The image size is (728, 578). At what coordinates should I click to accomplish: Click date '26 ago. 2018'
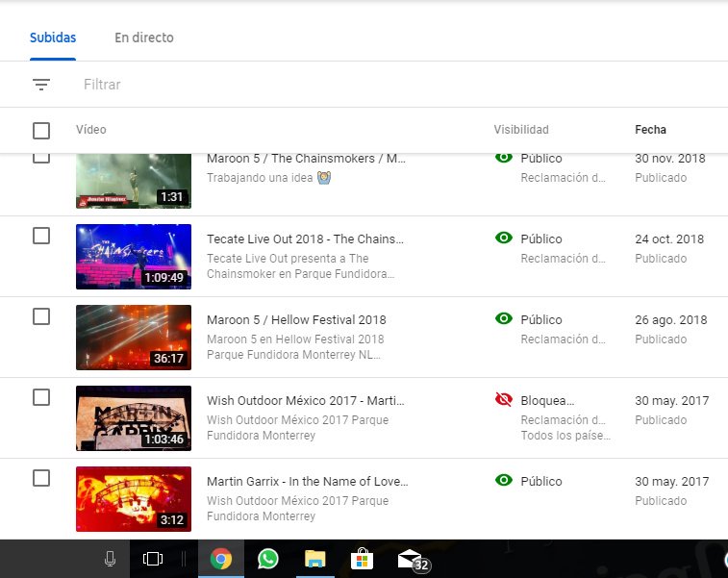coord(671,320)
